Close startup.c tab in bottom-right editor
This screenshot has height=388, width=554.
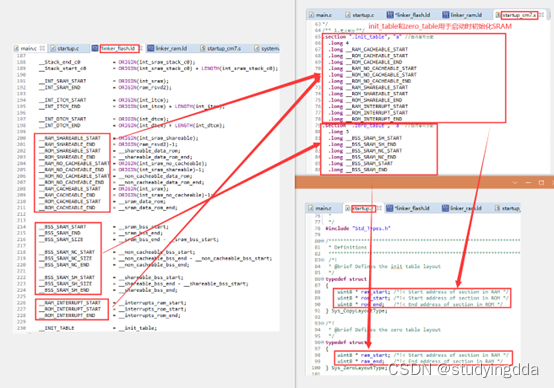coord(379,208)
